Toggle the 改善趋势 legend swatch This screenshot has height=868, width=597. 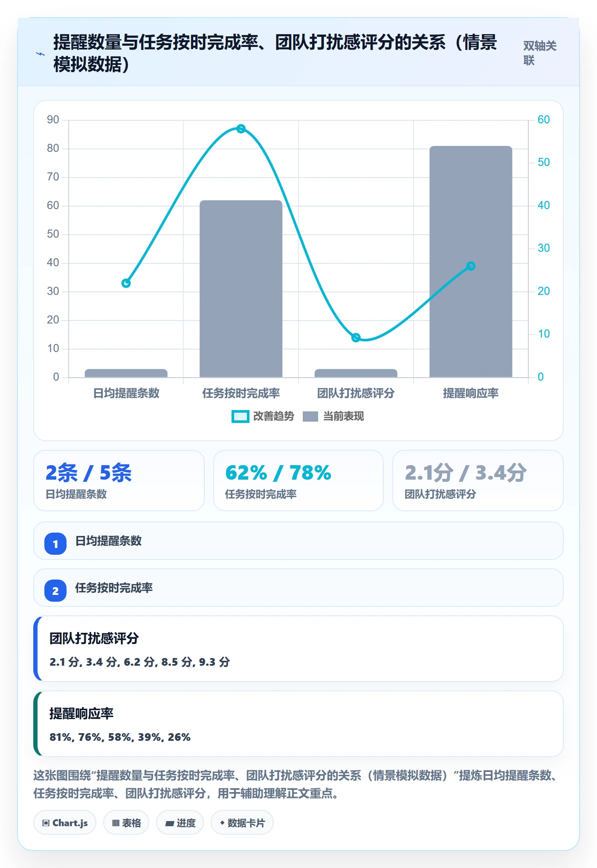240,417
